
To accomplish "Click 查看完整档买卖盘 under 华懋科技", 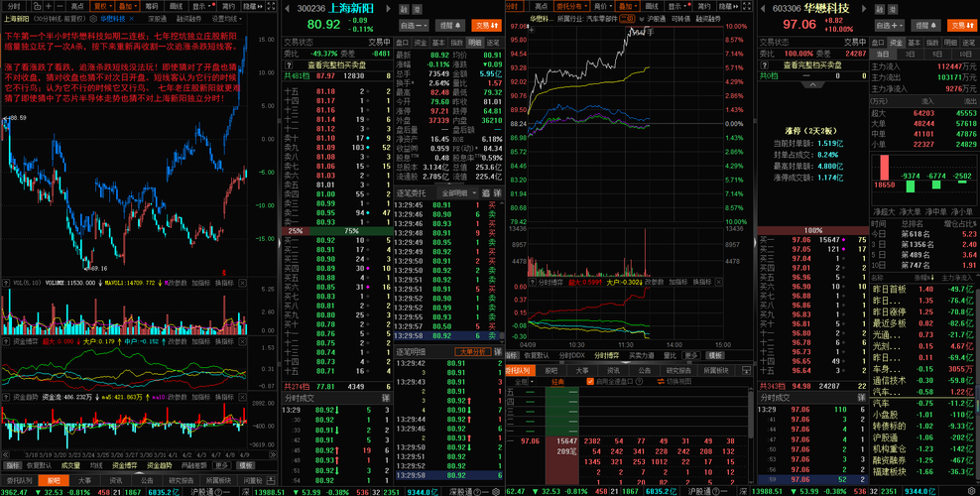I will (812, 65).
